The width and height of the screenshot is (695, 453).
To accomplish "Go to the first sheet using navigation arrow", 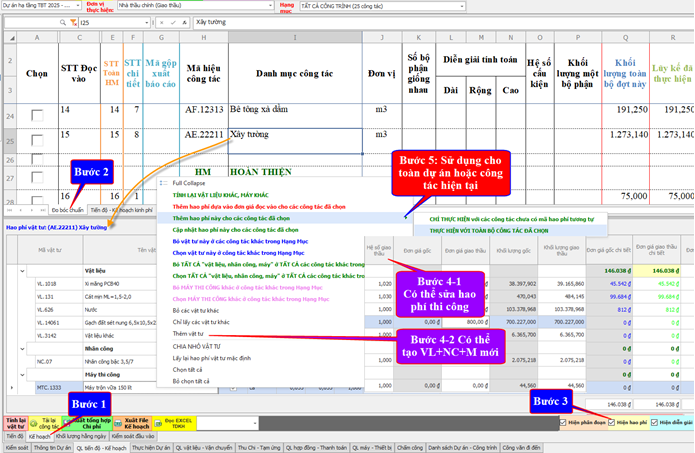I will point(9,211).
